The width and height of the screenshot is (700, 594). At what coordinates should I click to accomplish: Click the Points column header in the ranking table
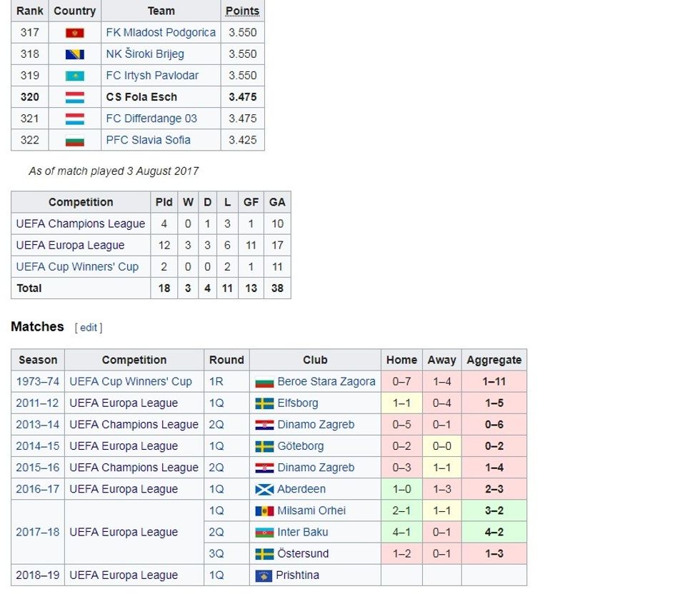242,11
